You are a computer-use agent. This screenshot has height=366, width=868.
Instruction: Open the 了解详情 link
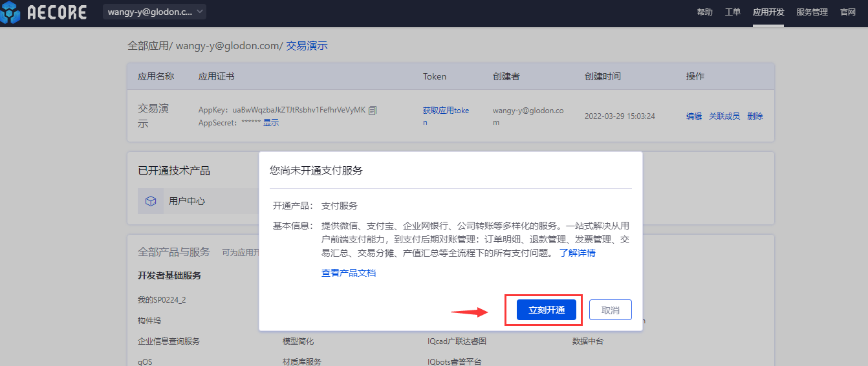point(577,253)
